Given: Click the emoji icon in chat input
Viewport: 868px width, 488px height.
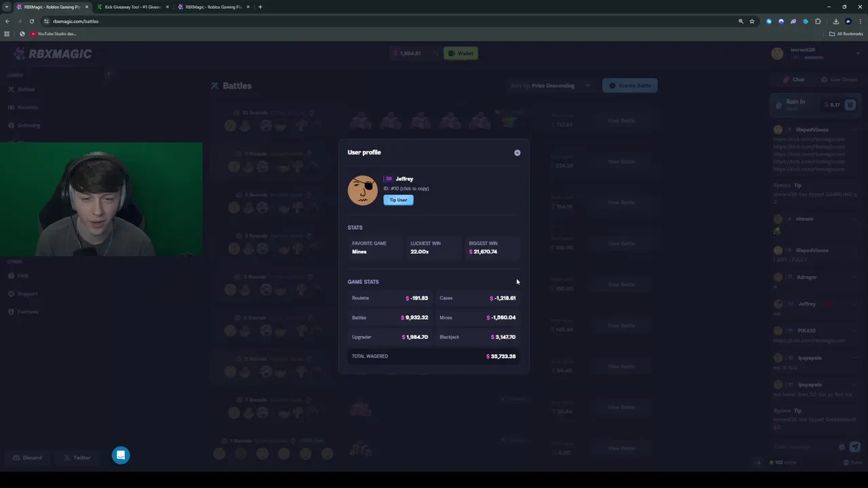Looking at the screenshot, I should tap(842, 447).
